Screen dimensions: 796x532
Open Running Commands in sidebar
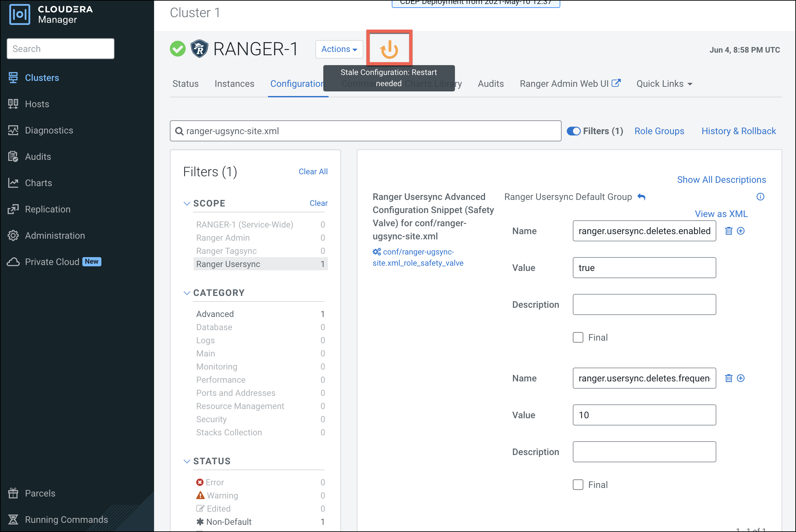coord(66,520)
